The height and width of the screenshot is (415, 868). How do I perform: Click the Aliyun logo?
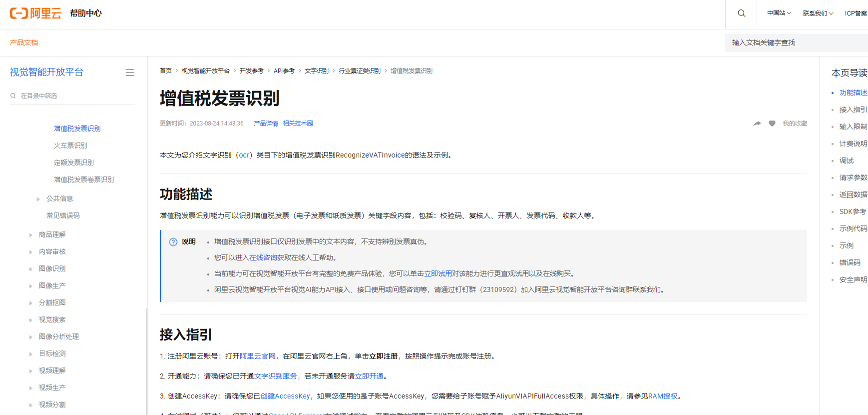35,13
